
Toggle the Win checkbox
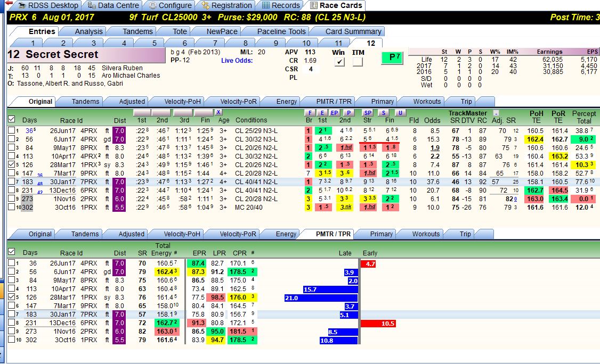pos(339,61)
